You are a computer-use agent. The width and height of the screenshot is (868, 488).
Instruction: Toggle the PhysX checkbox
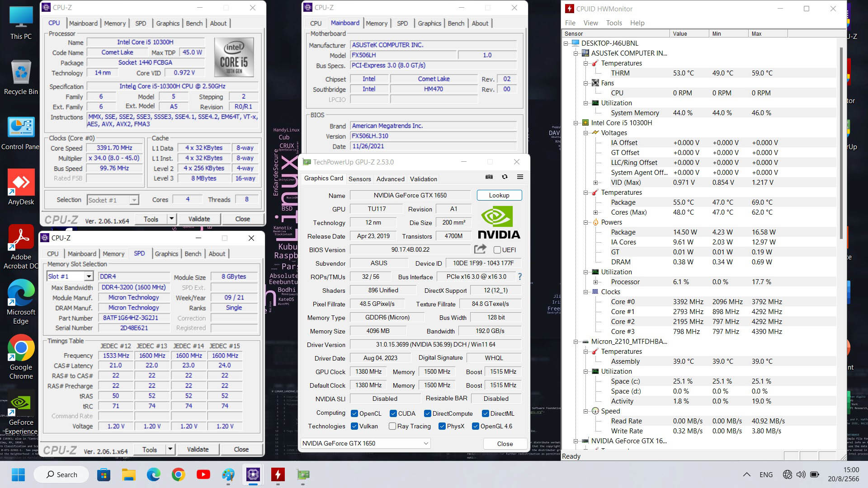(442, 426)
